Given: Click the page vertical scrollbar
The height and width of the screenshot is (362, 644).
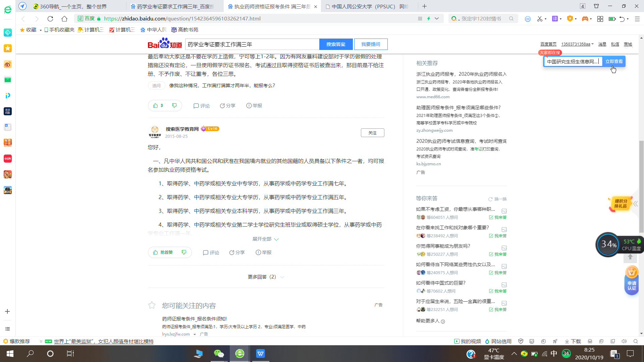Looking at the screenshot, I should [x=641, y=186].
